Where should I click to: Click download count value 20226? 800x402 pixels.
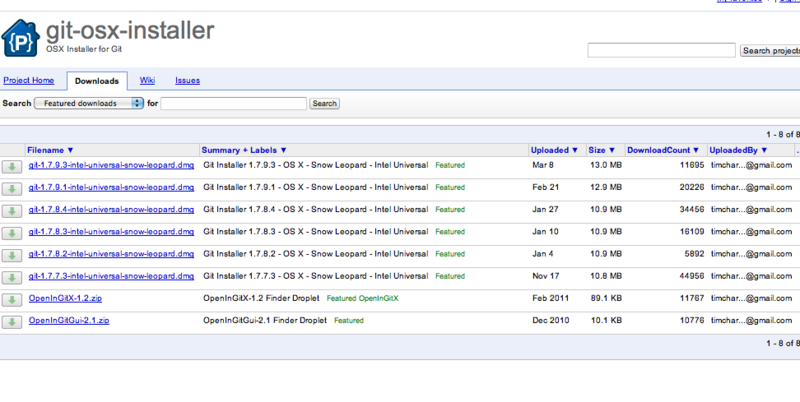[x=692, y=187]
